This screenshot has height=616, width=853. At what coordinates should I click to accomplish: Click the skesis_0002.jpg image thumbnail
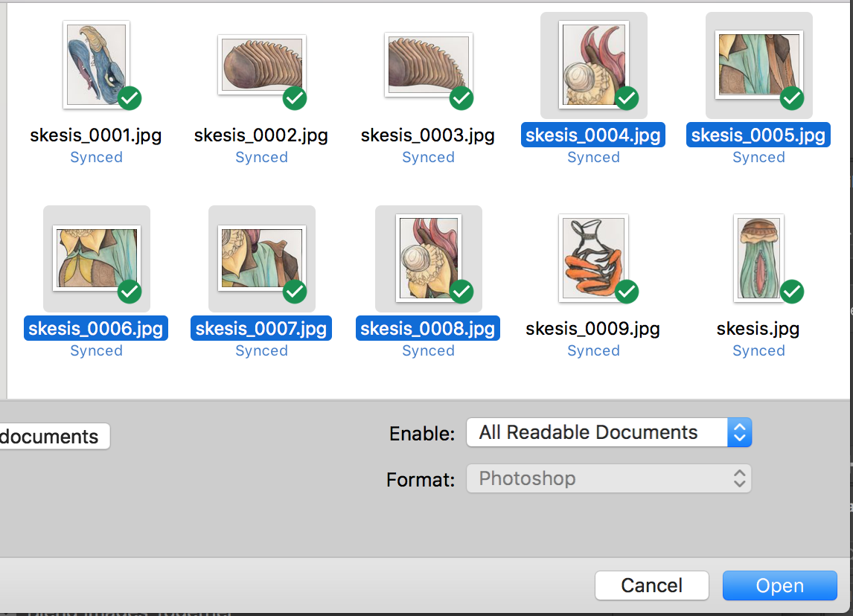coord(261,65)
